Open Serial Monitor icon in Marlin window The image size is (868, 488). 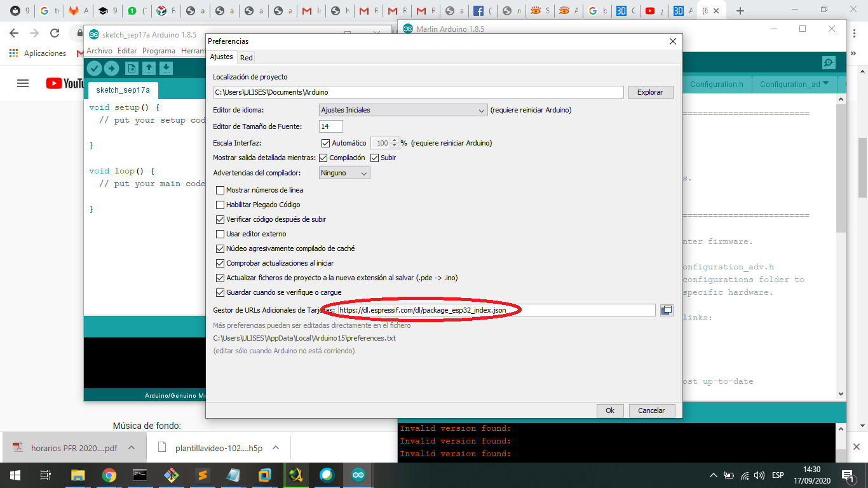[829, 62]
